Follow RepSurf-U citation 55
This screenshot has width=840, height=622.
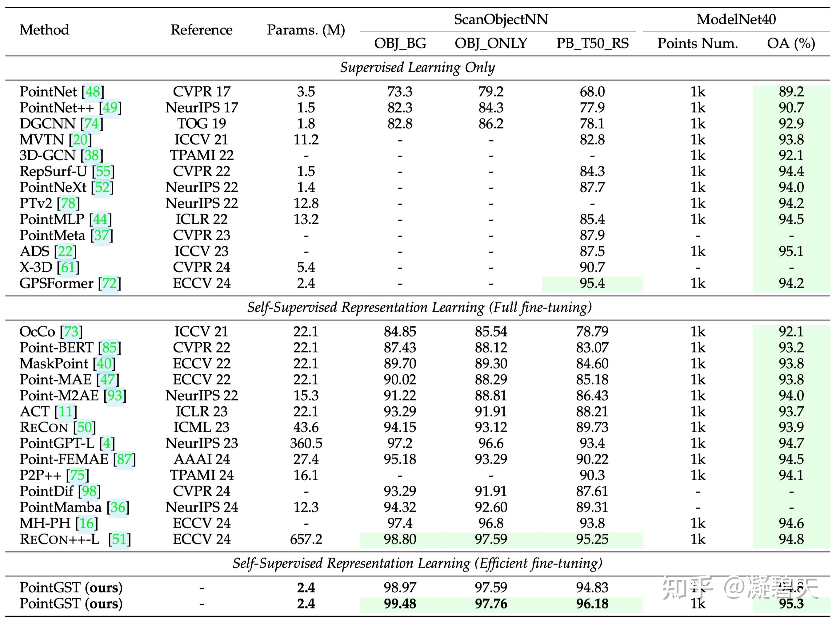(103, 171)
